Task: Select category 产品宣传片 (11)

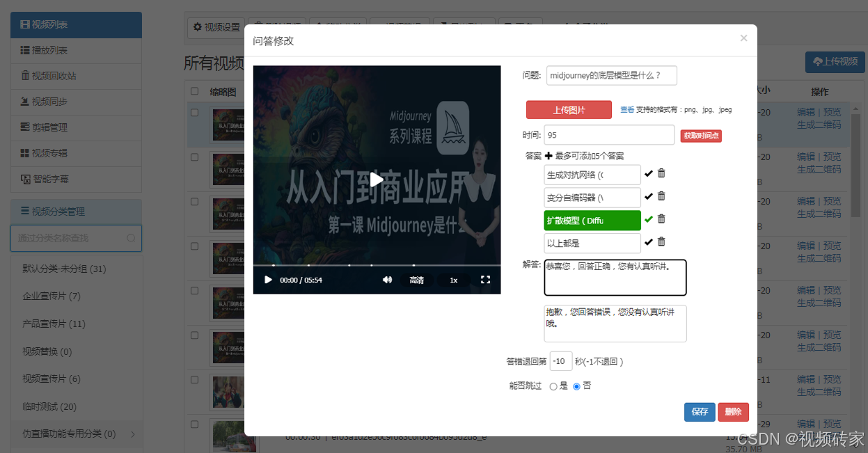Action: pyautogui.click(x=76, y=324)
